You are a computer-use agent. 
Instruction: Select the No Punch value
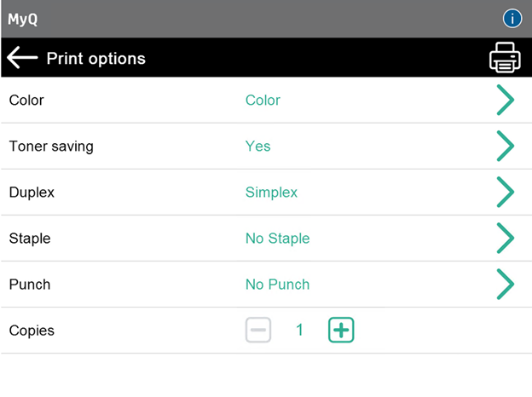277,284
